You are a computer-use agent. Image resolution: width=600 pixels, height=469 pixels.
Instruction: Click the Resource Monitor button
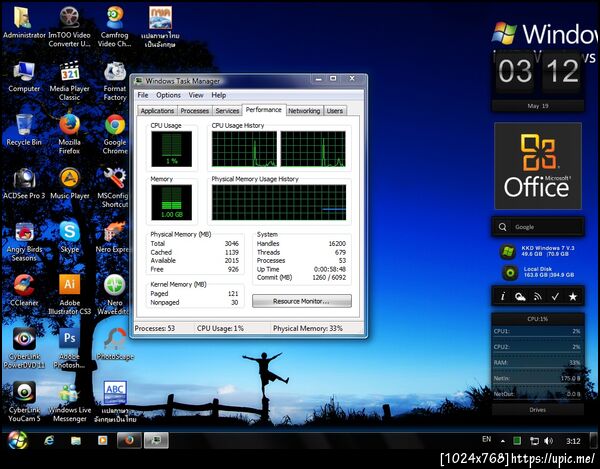[x=302, y=300]
